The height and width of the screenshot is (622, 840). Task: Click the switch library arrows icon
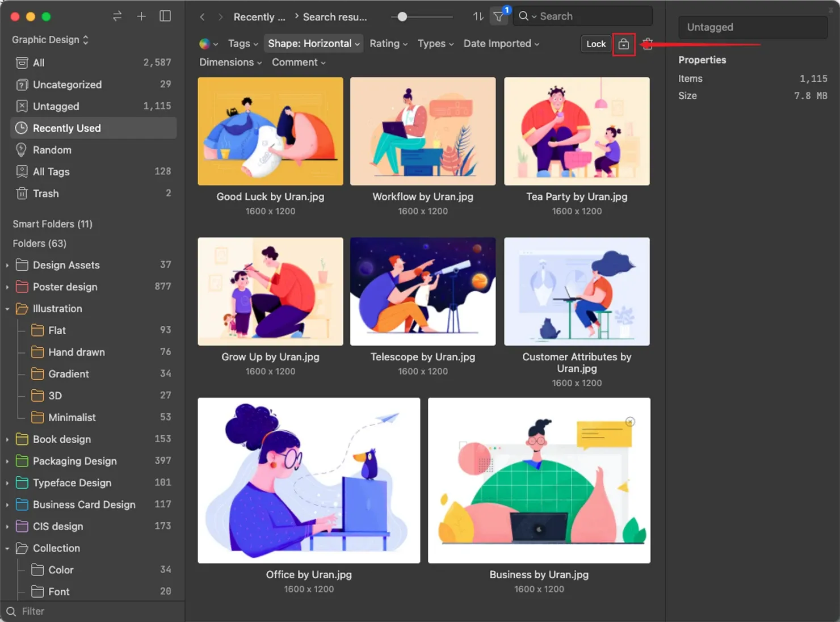117,16
